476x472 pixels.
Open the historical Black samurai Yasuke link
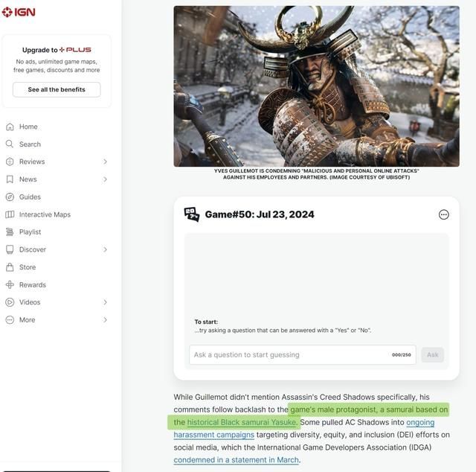242,422
